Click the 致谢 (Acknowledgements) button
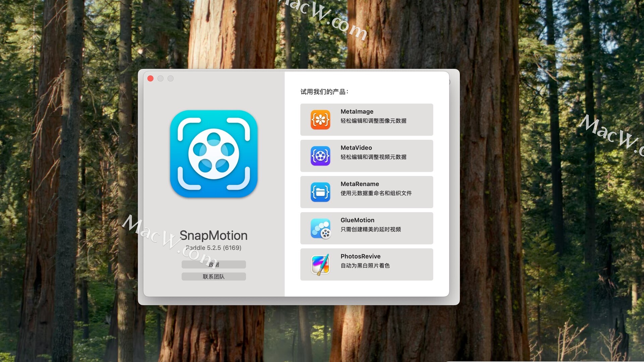 214,264
